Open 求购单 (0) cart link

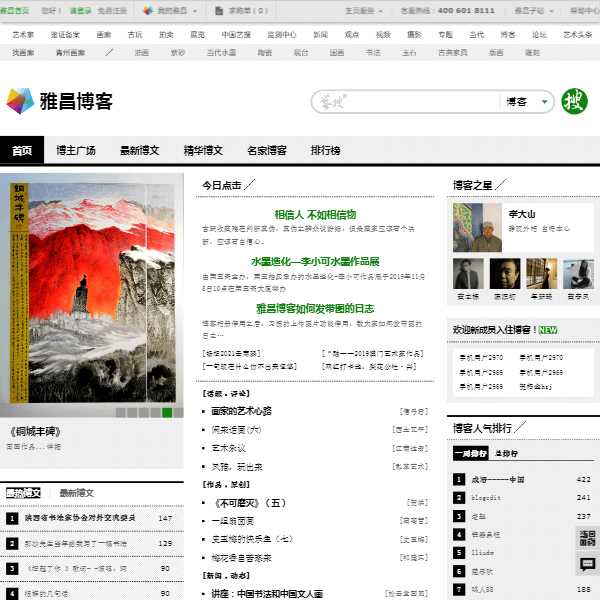click(248, 11)
